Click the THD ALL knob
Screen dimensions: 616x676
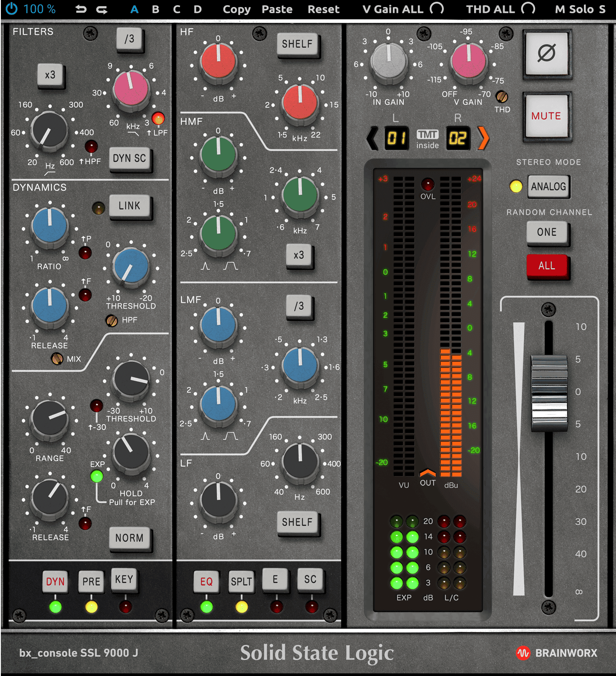(528, 8)
